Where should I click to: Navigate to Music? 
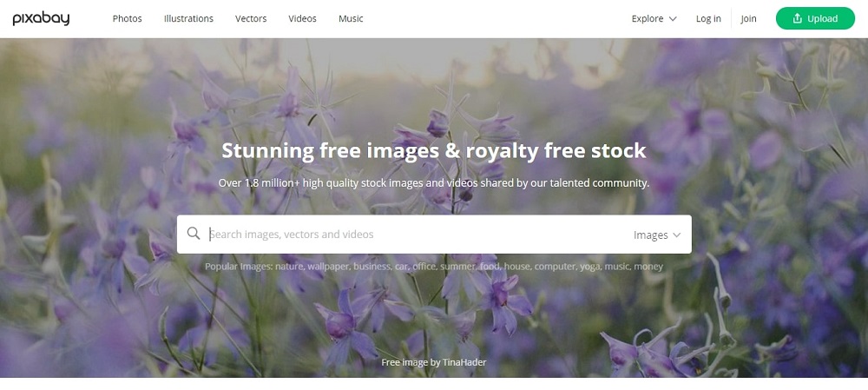tap(351, 19)
